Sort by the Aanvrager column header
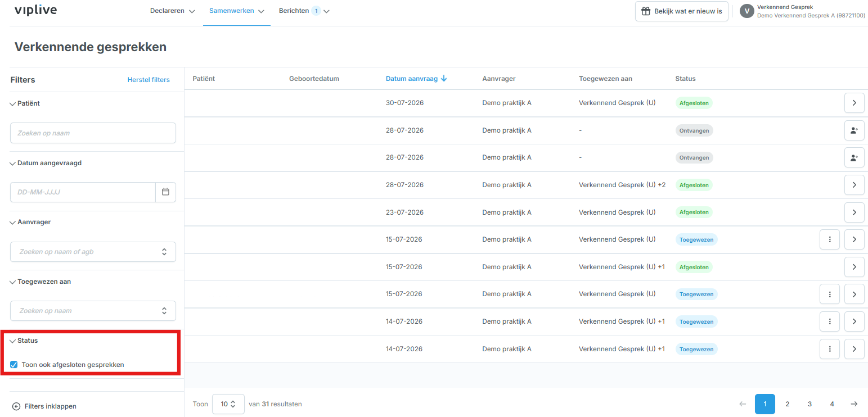868x417 pixels. (499, 79)
